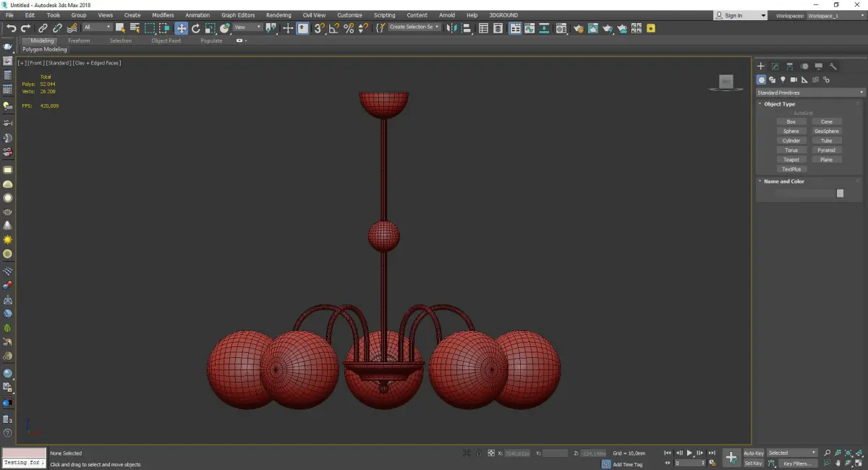Activate the Select and Move tool

[x=181, y=28]
